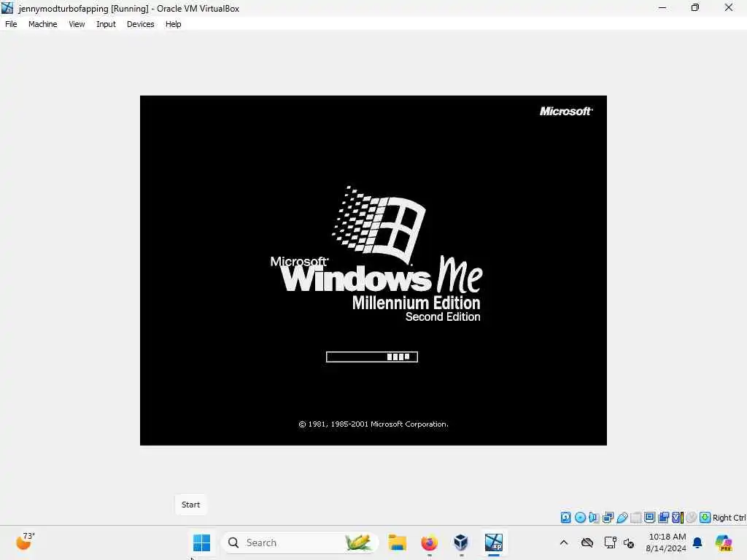Open the Windows Start menu
The width and height of the screenshot is (747, 560).
(201, 542)
